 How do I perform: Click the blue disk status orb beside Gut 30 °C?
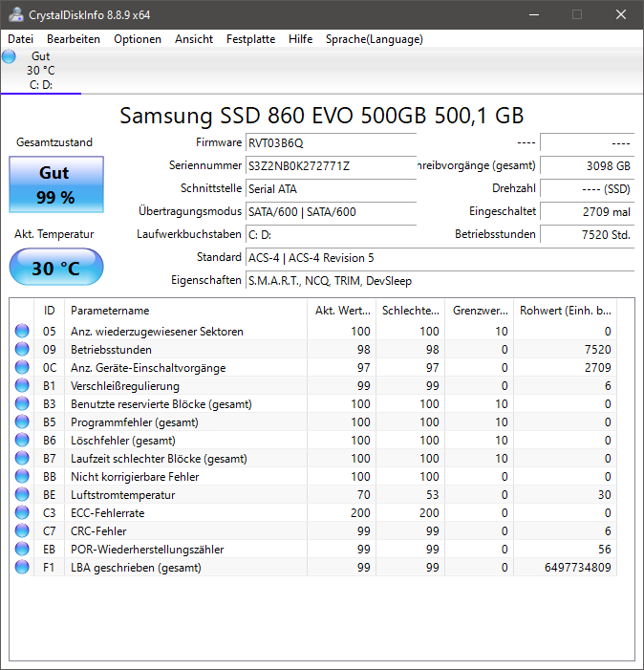click(9, 56)
